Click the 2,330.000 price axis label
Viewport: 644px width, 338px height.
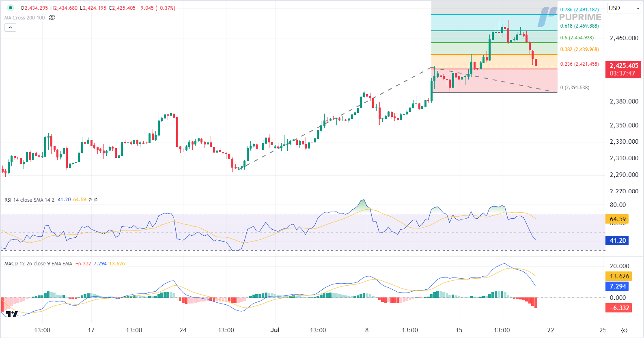pyautogui.click(x=624, y=142)
